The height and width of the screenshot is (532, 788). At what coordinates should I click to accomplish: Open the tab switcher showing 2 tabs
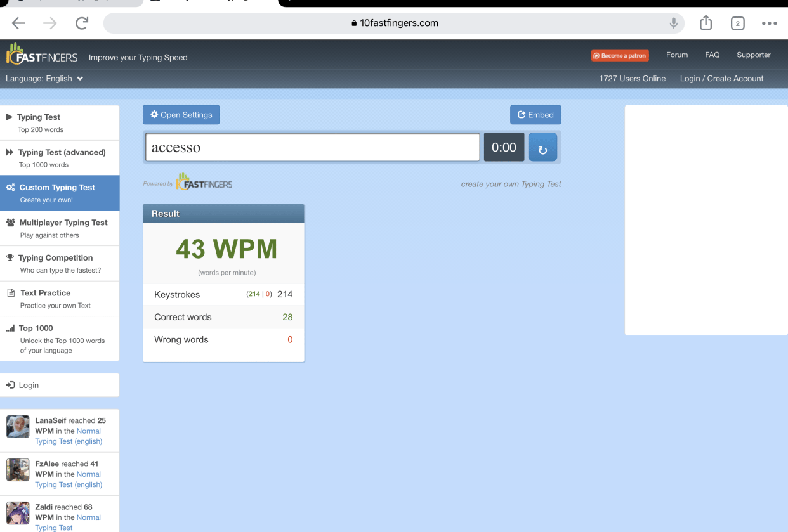737,23
